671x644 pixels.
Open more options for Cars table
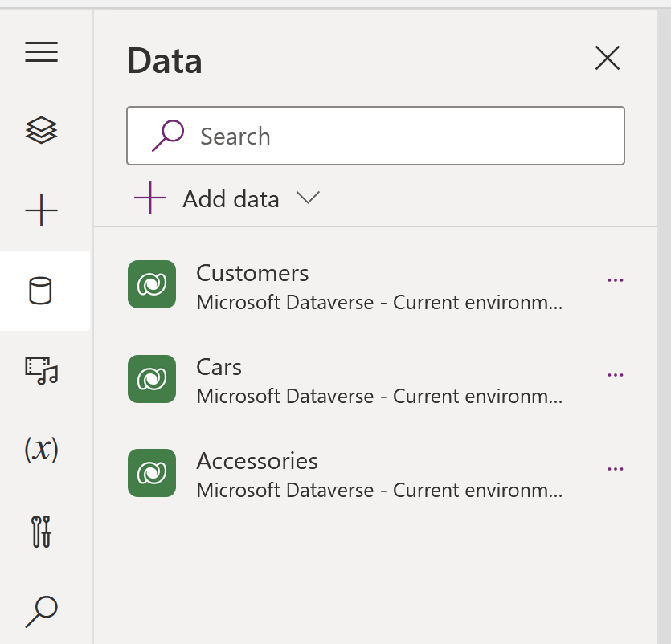[x=616, y=375]
